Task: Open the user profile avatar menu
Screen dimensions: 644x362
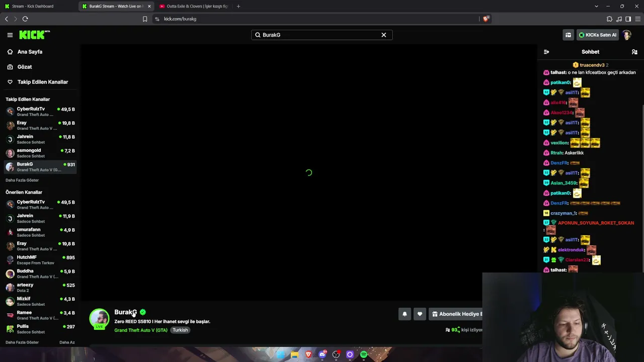Action: point(626,35)
